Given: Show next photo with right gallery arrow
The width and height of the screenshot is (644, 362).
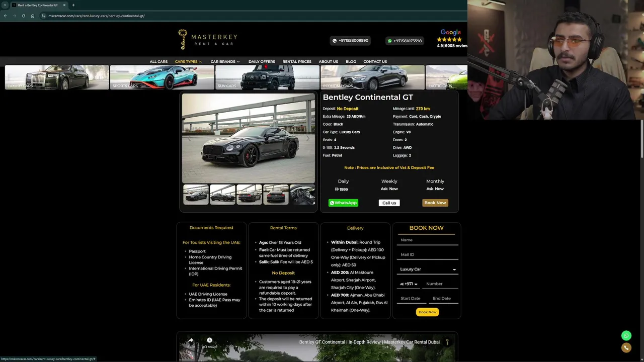Looking at the screenshot, I should tap(308, 139).
